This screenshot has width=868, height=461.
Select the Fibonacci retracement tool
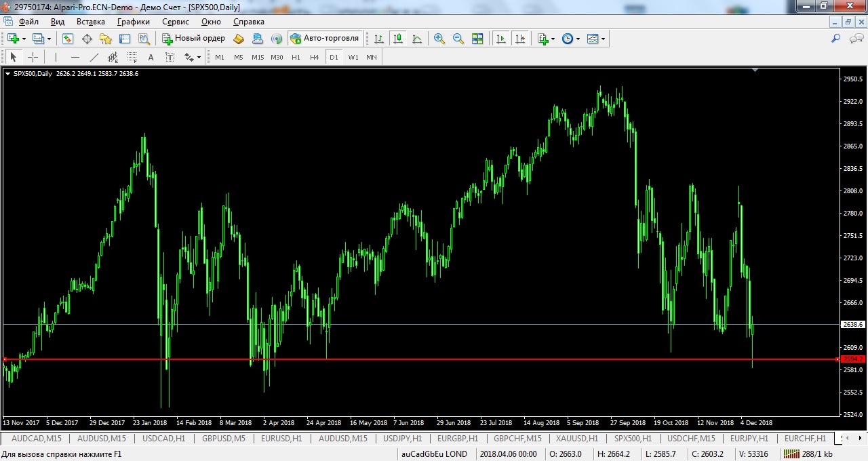pos(132,57)
